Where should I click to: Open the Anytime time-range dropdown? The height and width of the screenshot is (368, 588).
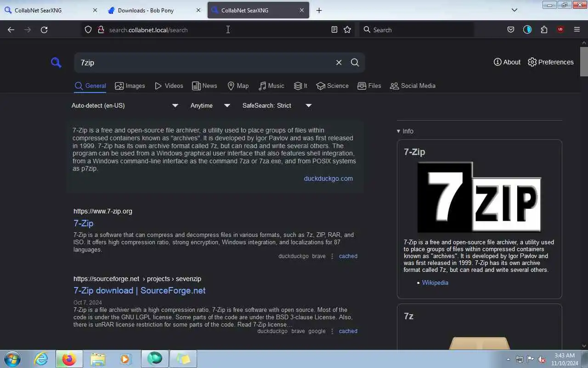coord(210,105)
